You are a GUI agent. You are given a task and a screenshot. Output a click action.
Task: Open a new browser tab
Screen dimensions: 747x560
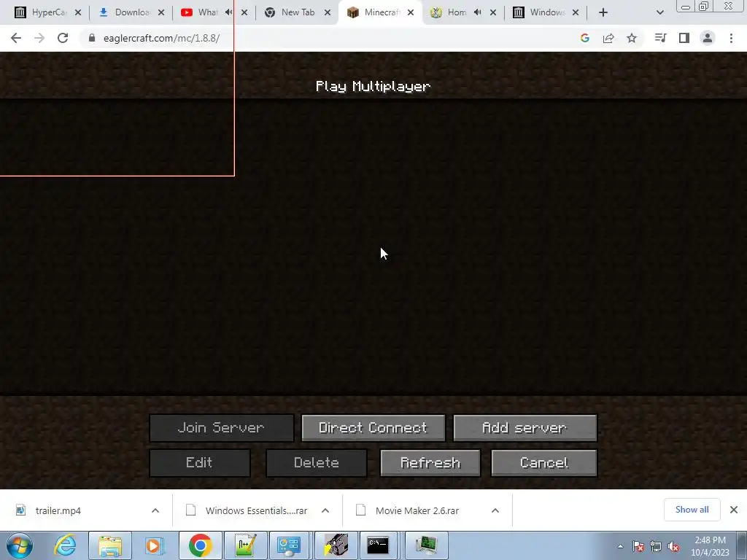coord(603,12)
